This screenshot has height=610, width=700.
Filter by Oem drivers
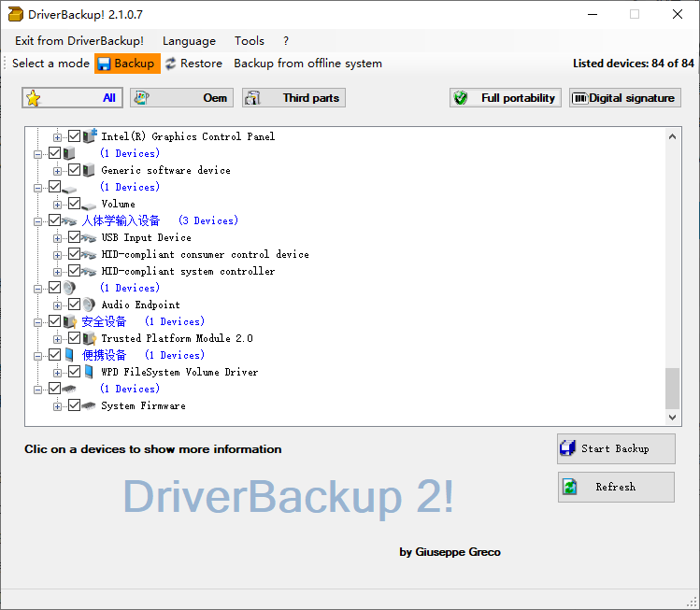point(181,98)
